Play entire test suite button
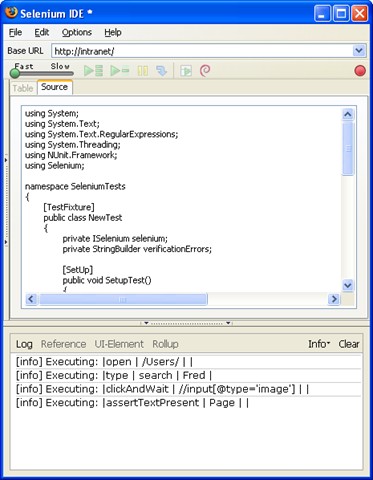373x480 pixels. point(93,71)
